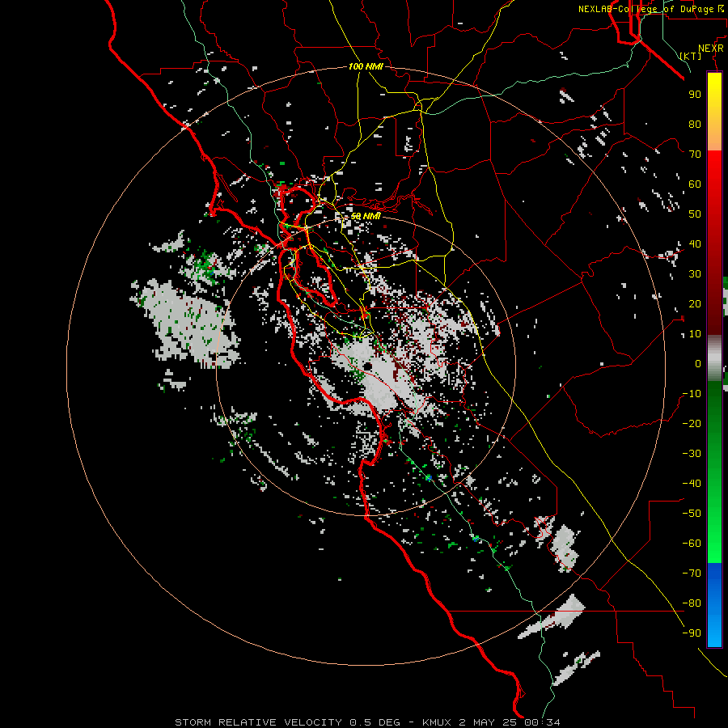The height and width of the screenshot is (728, 728).
Task: Click the black radar site marker at center
Action: click(x=368, y=366)
